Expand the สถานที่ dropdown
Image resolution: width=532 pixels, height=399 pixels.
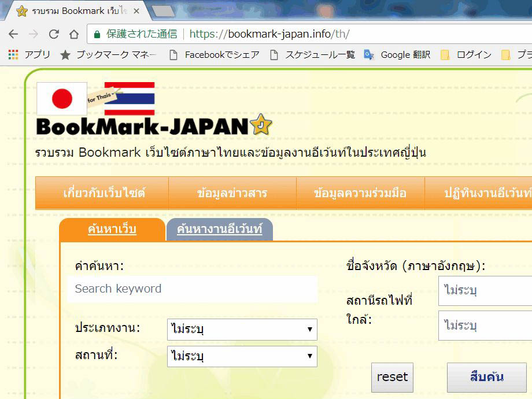(x=242, y=356)
